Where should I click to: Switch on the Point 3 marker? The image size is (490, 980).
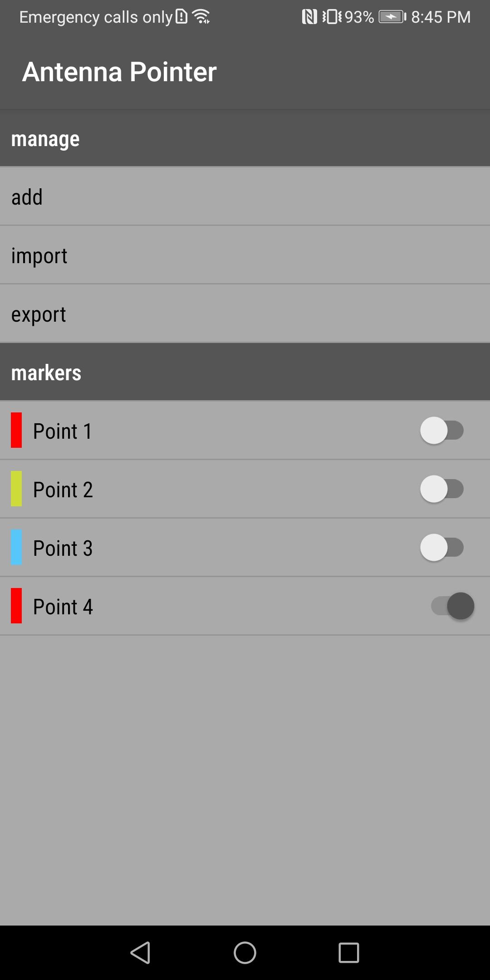coord(442,547)
